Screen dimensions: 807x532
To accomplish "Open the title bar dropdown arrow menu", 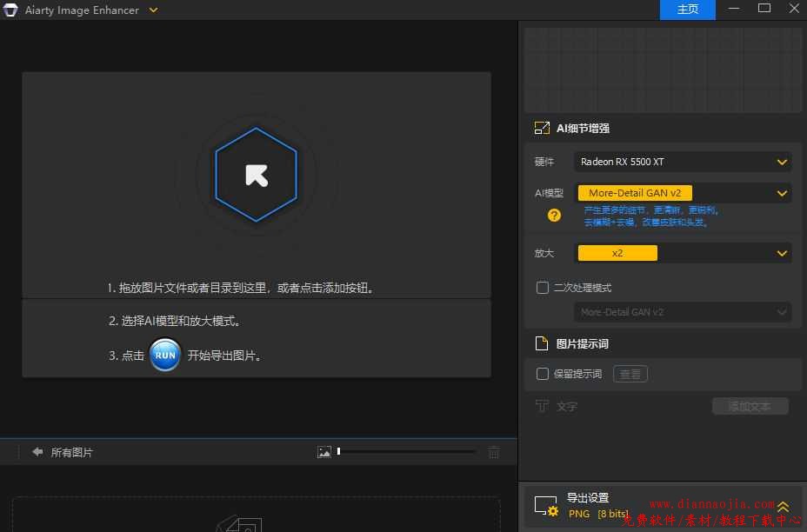I will tap(154, 10).
